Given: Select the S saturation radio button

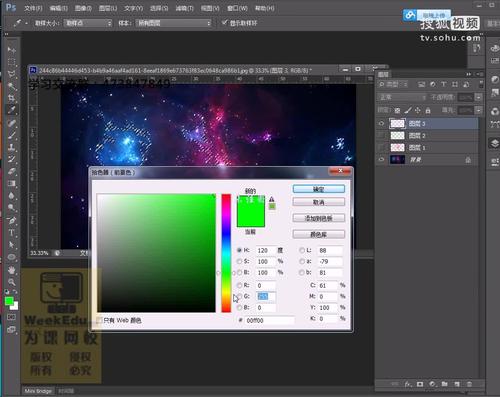Looking at the screenshot, I should [239, 261].
